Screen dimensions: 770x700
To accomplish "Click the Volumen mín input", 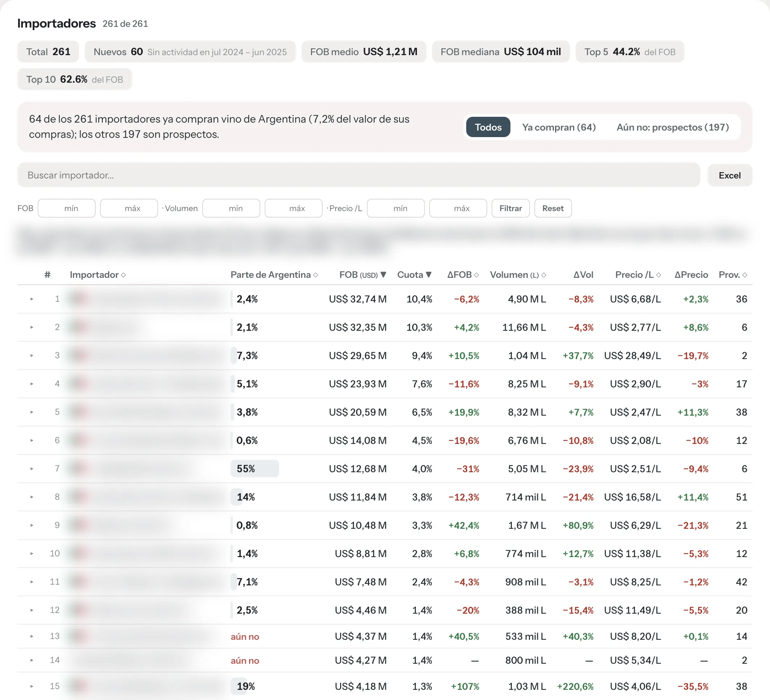I will 231,208.
